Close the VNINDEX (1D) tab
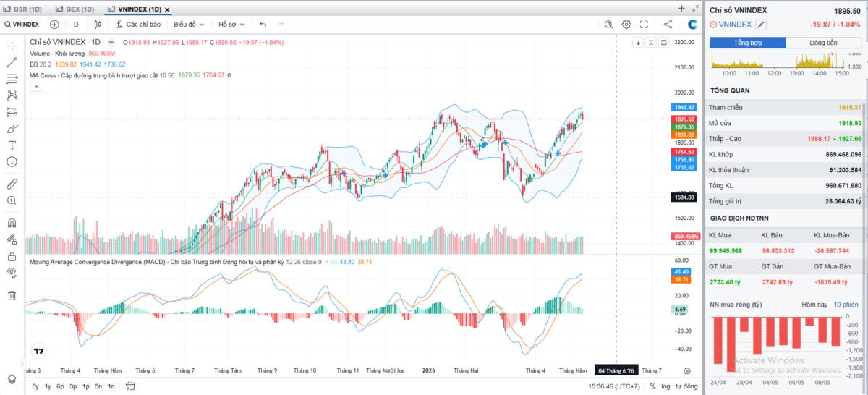Screen dimensions: 868x395 (x=167, y=9)
